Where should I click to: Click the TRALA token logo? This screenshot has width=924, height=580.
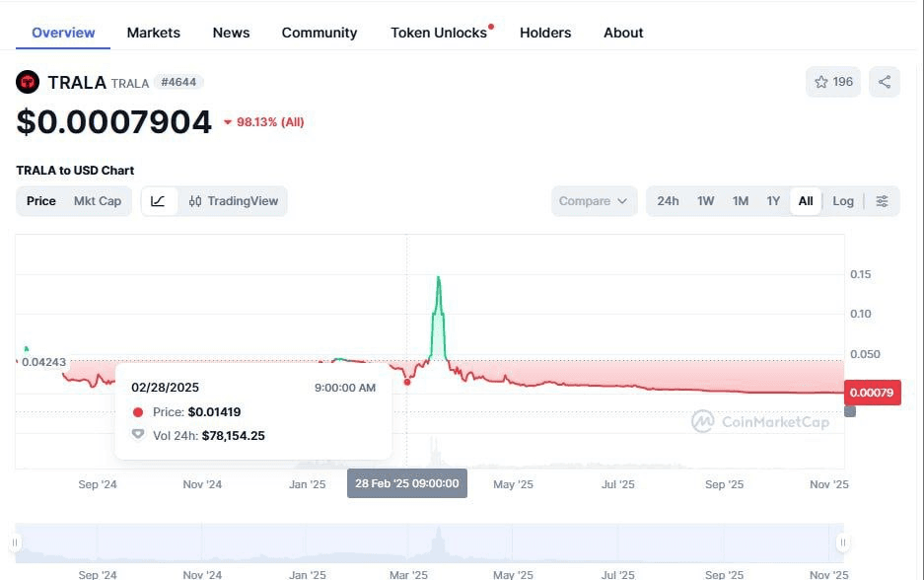point(28,82)
